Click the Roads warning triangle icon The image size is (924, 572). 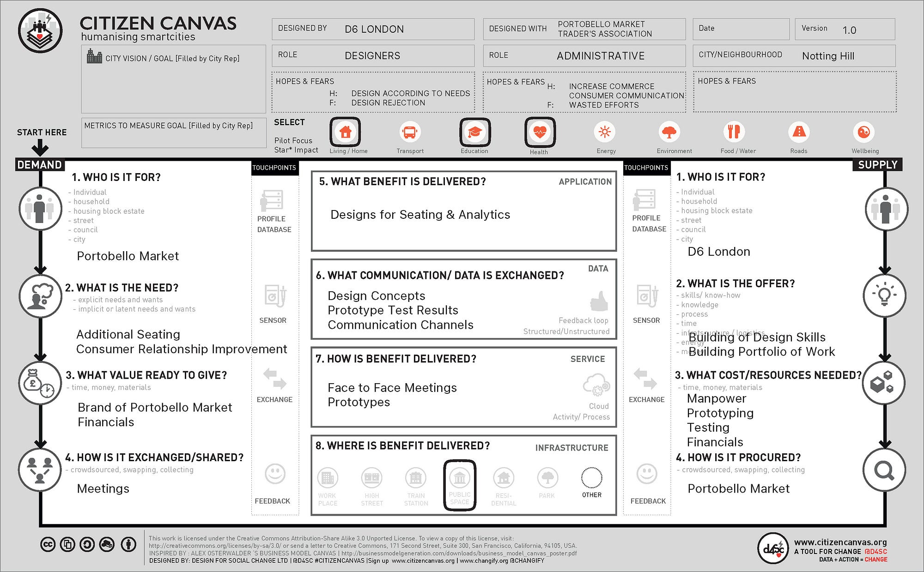799,132
